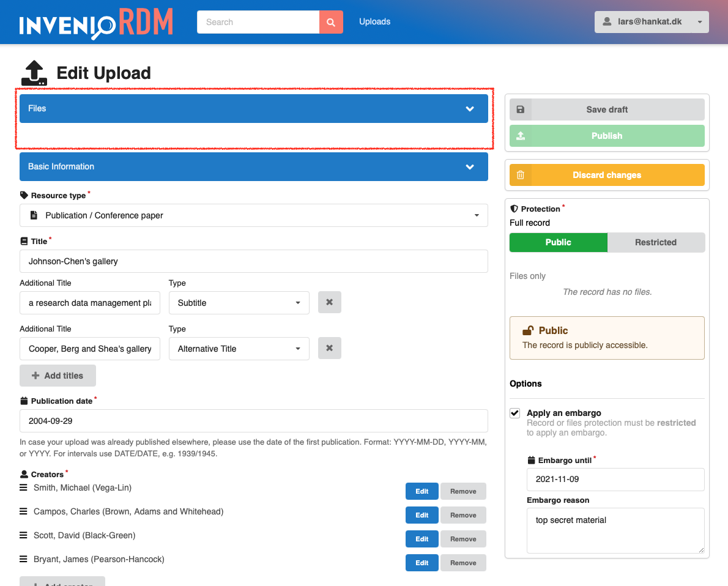
Task: Open the Uploads menu
Action: (x=374, y=21)
